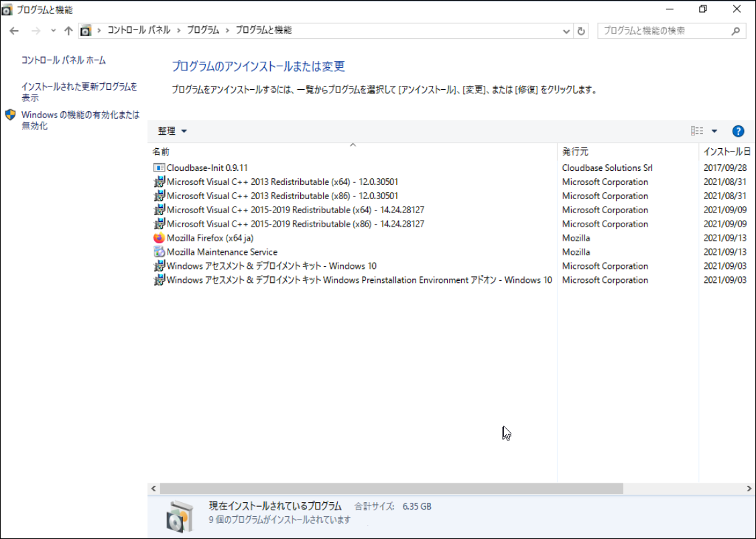The height and width of the screenshot is (539, 756).
Task: Select Windows アセスメント & デプロイメント キット - Windows 10
Action: pos(271,265)
